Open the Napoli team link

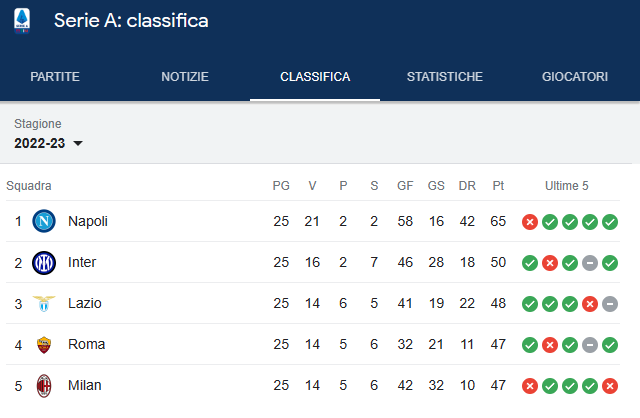tap(88, 221)
